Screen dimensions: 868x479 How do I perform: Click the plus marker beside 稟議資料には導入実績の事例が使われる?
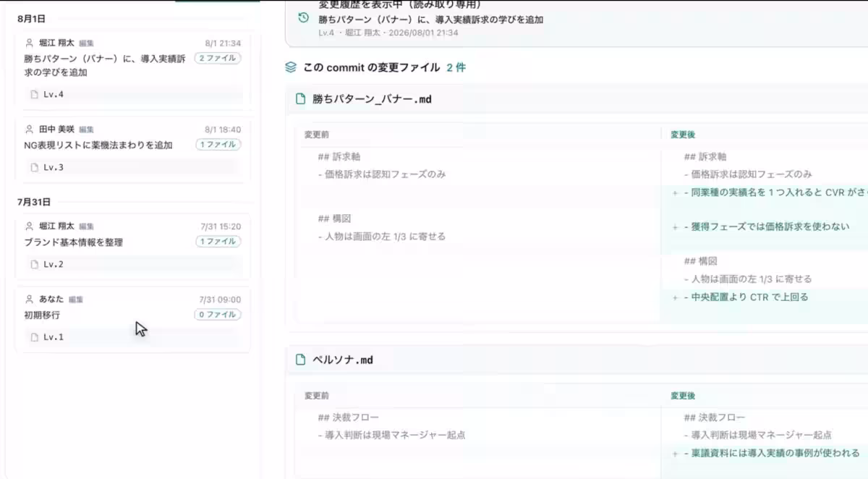(675, 454)
